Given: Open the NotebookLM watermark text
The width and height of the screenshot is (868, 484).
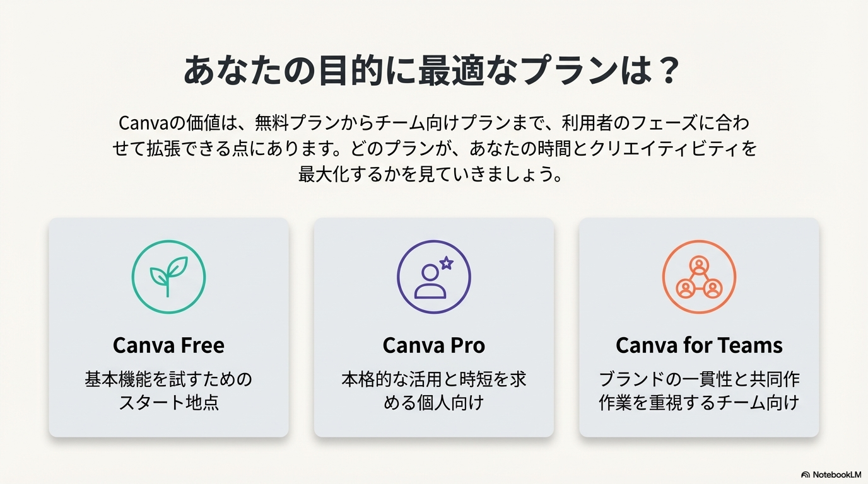Looking at the screenshot, I should [836, 475].
